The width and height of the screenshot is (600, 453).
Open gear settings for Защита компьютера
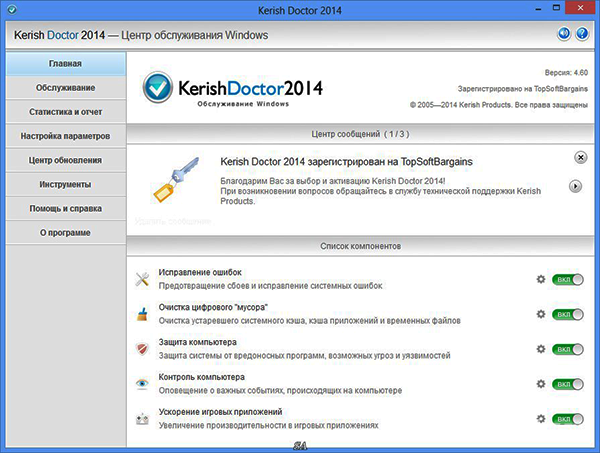(540, 349)
